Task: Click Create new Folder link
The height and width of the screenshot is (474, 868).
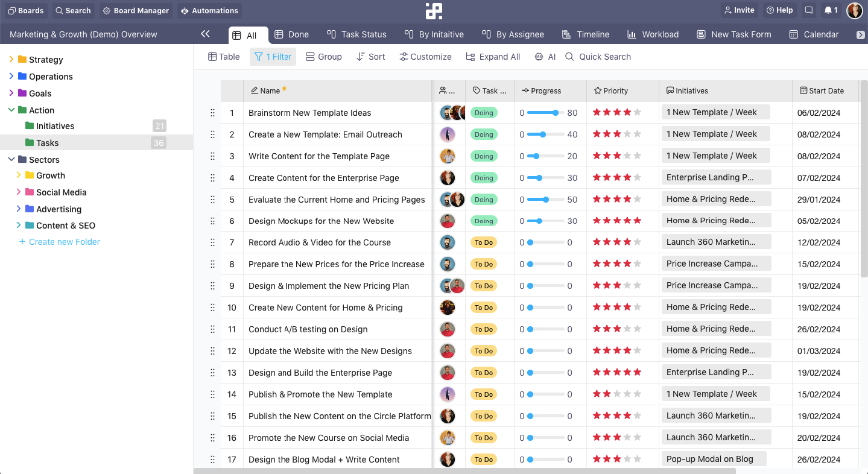Action: pos(59,241)
